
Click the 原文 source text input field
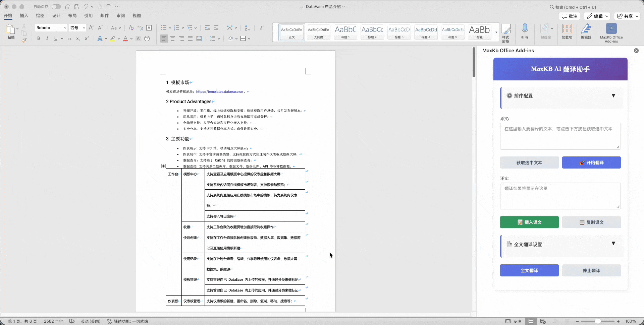560,136
